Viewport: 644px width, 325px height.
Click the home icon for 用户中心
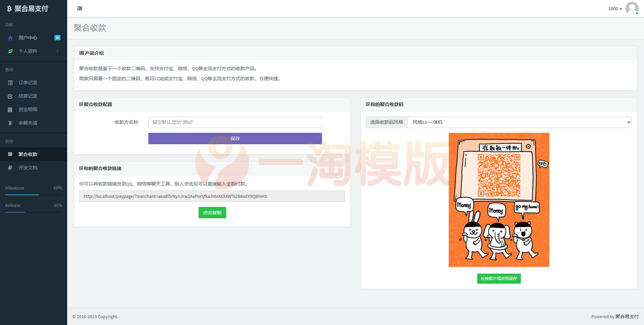point(10,38)
